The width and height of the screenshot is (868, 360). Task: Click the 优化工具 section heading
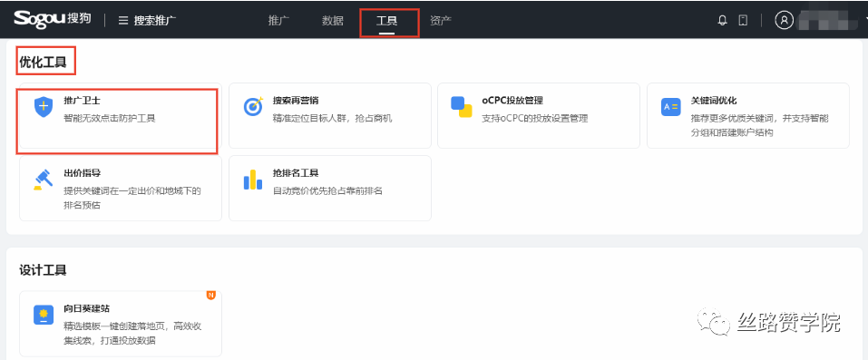[x=43, y=63]
